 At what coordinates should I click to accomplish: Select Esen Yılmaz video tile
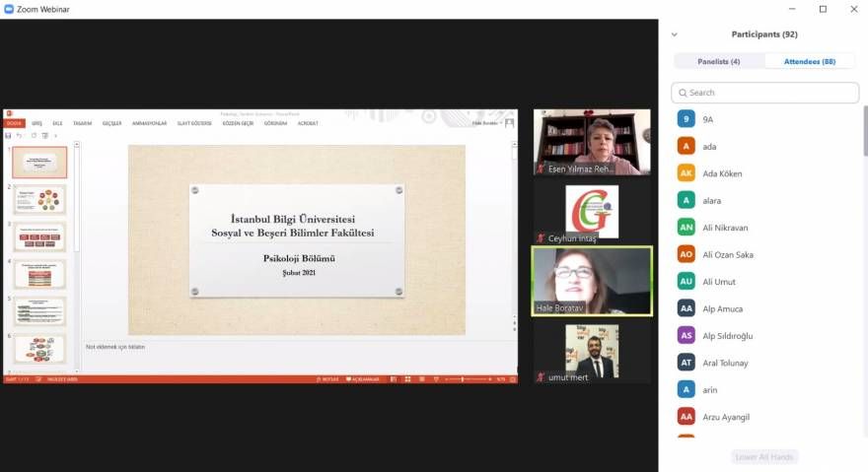tap(592, 142)
